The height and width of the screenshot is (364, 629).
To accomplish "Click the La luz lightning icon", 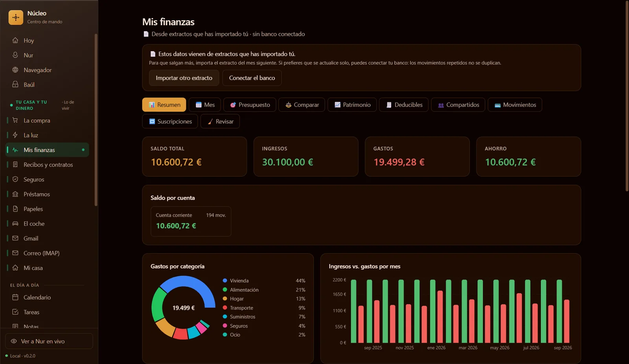I will tap(15, 135).
